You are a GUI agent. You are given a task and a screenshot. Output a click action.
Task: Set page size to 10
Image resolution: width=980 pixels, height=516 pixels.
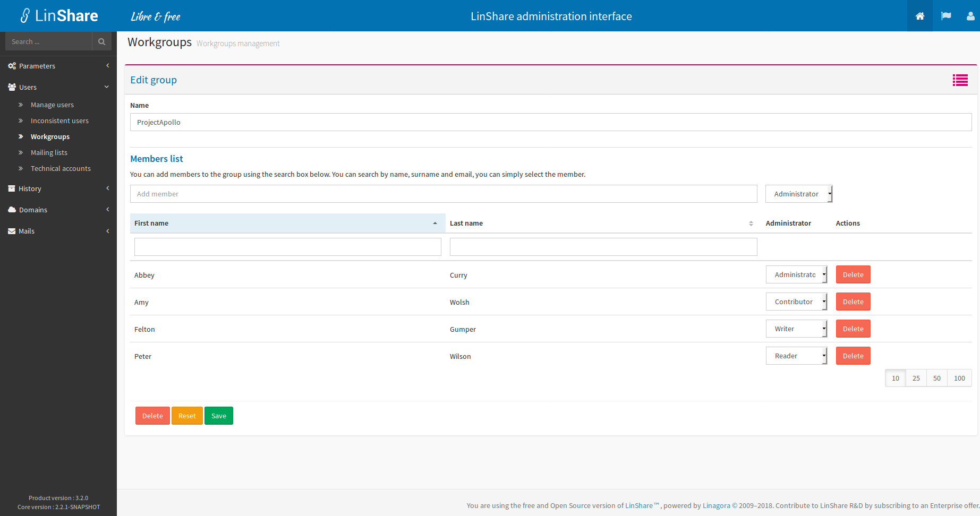[896, 378]
